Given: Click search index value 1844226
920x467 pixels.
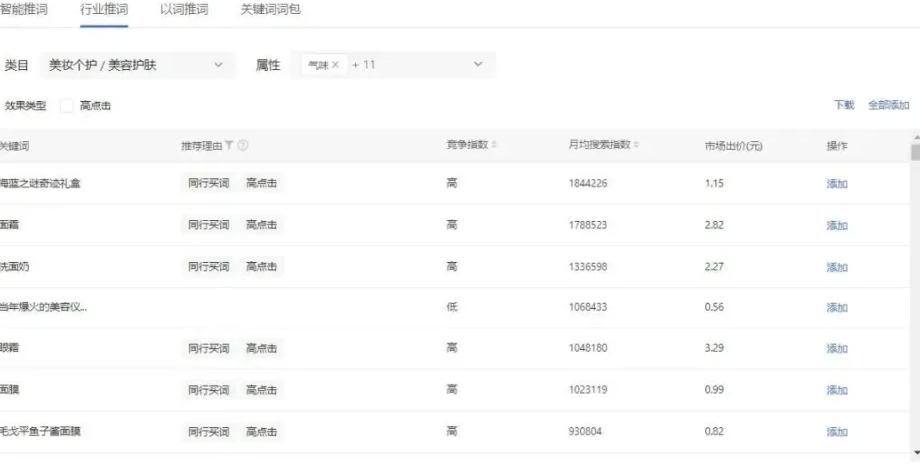Looking at the screenshot, I should coord(588,183).
